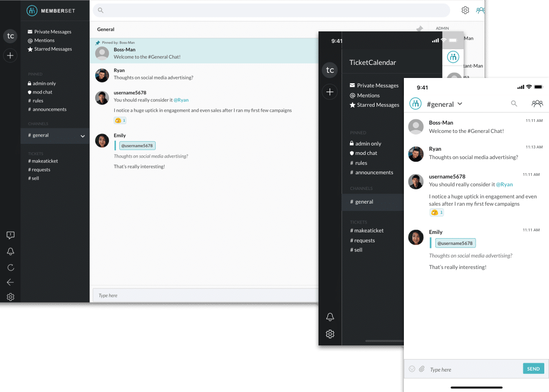The width and height of the screenshot is (549, 392).
Task: Click the search magnifier in mobile header
Action: 514,104
